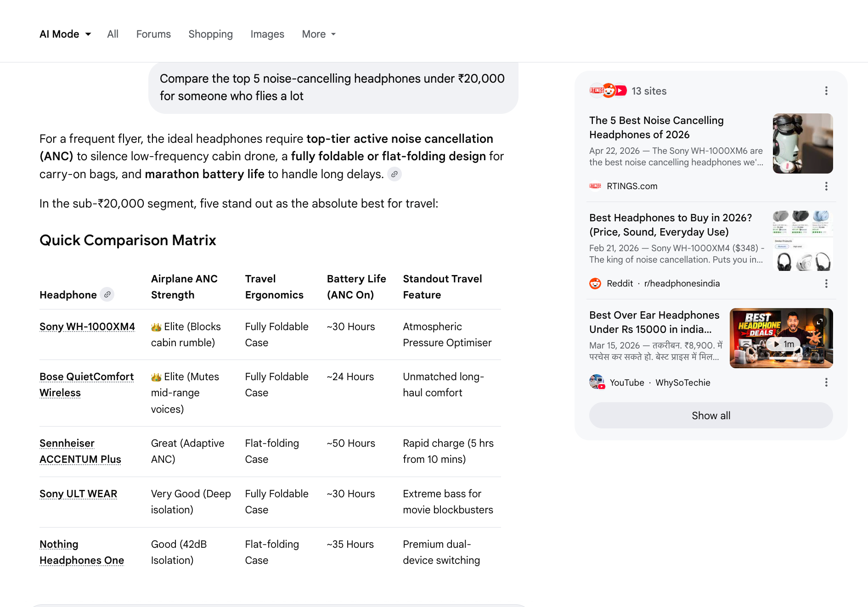This screenshot has height=607, width=868.
Task: Click the 13 sites source icons
Action: (x=608, y=90)
